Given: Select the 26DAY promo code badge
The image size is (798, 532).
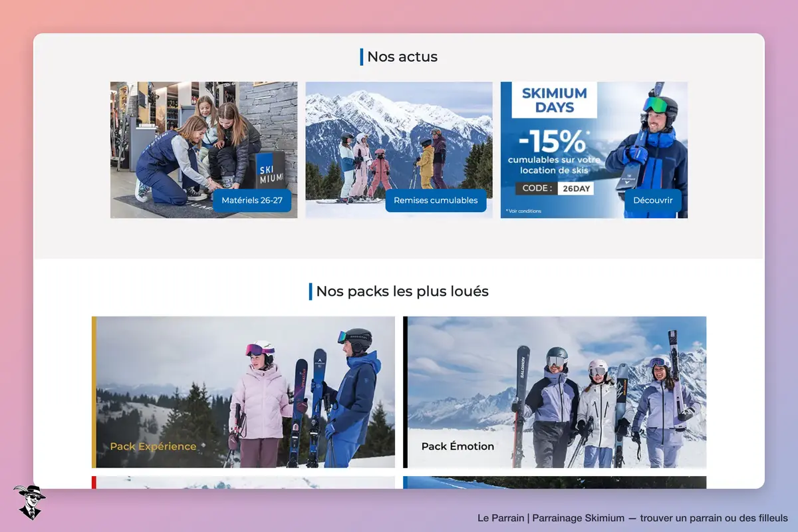Looking at the screenshot, I should tap(575, 188).
